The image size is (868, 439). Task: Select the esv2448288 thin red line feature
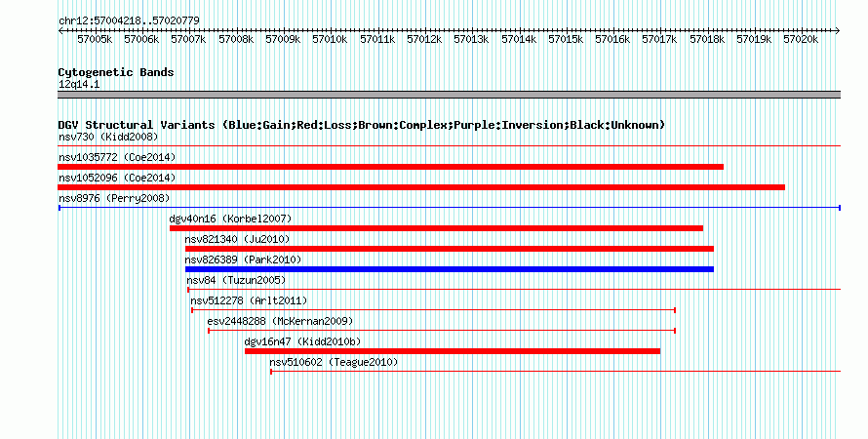pos(442,331)
